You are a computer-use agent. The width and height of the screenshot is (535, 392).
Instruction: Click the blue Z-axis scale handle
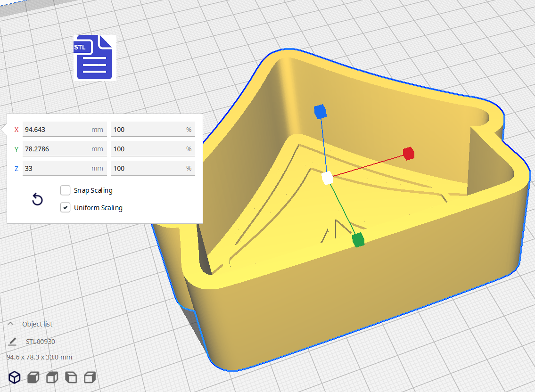[x=320, y=112]
